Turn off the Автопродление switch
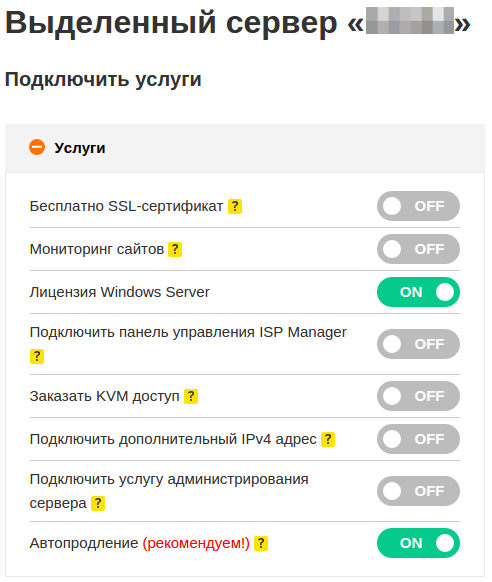 point(418,543)
